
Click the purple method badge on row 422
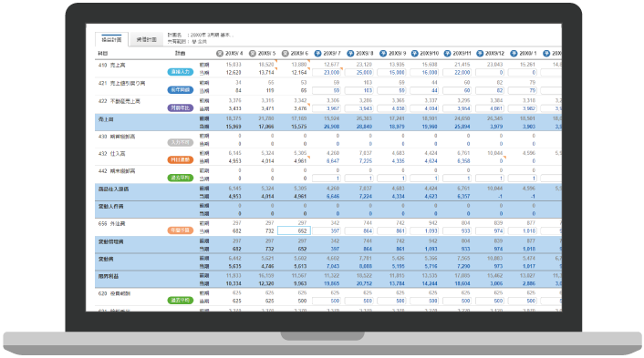tap(181, 107)
